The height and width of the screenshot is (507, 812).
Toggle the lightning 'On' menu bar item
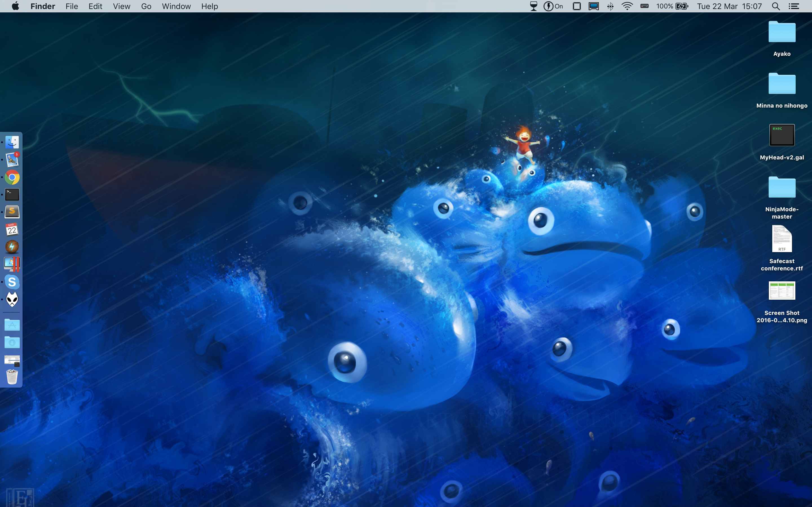(x=553, y=6)
